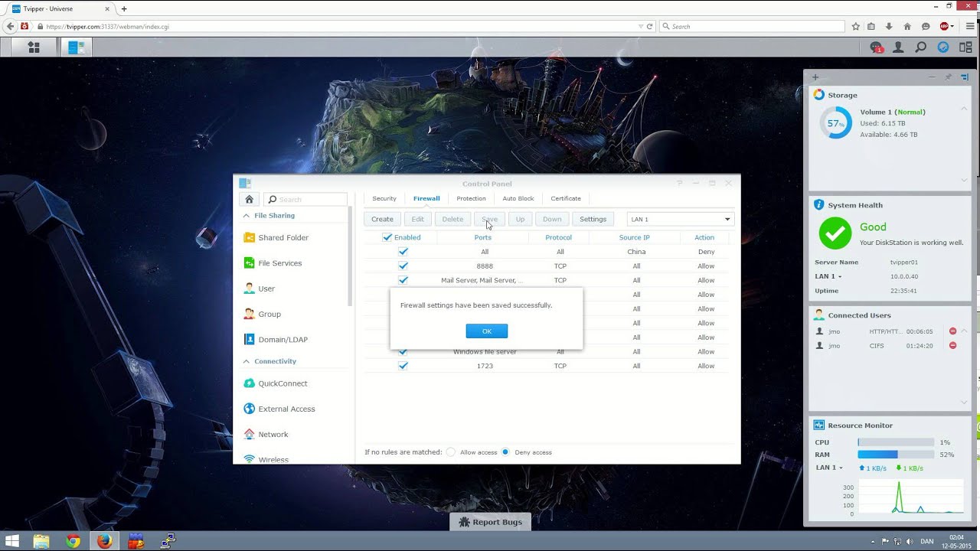The width and height of the screenshot is (980, 551).
Task: Open the pilot view layout icon
Action: point(965,47)
